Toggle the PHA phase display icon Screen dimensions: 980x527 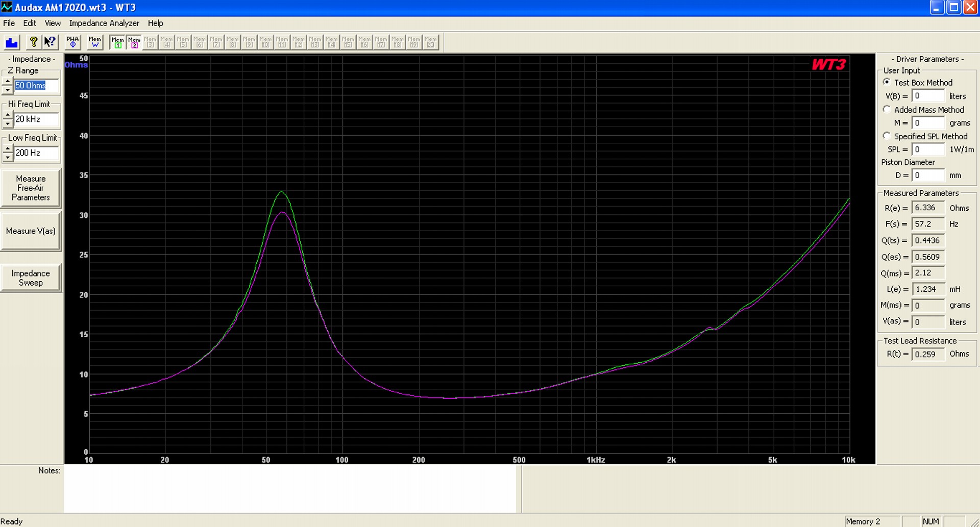(x=72, y=42)
